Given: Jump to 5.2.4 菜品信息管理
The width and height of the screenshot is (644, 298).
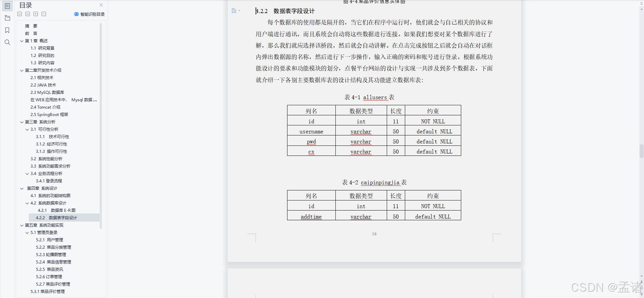Looking at the screenshot, I should pos(54,262).
